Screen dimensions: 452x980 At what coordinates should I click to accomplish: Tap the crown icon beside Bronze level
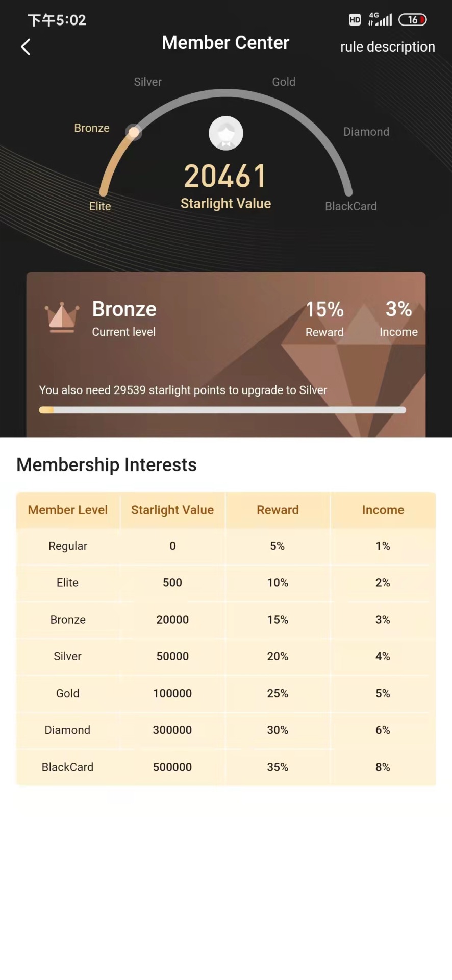(x=62, y=317)
